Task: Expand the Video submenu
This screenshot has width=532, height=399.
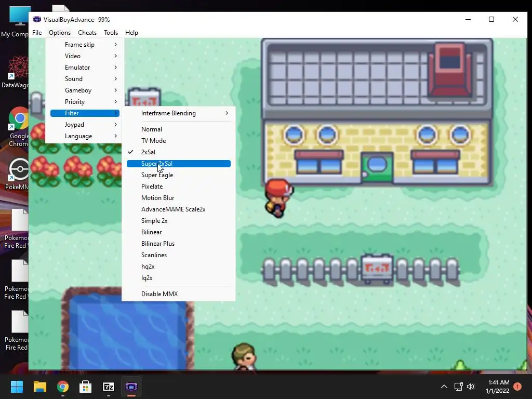Action: 85,56
